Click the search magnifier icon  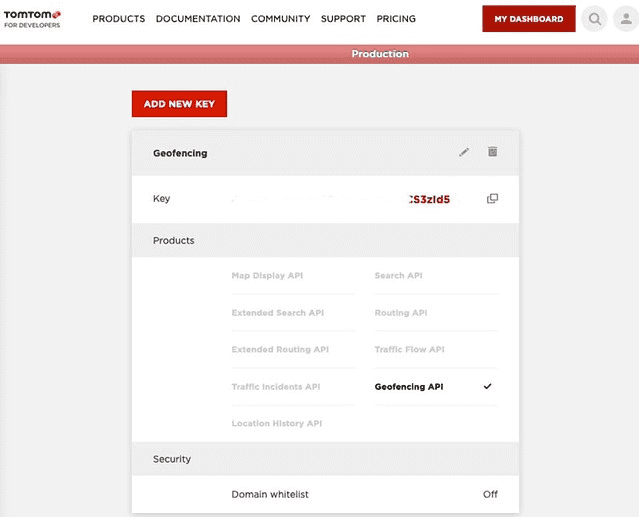click(x=595, y=19)
